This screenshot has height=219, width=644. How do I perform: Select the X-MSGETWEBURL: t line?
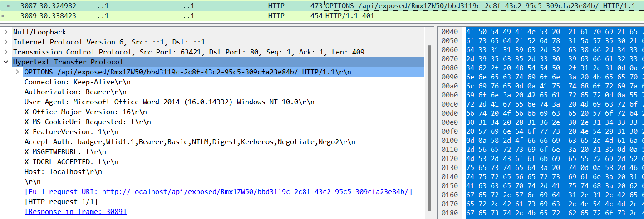coord(68,152)
